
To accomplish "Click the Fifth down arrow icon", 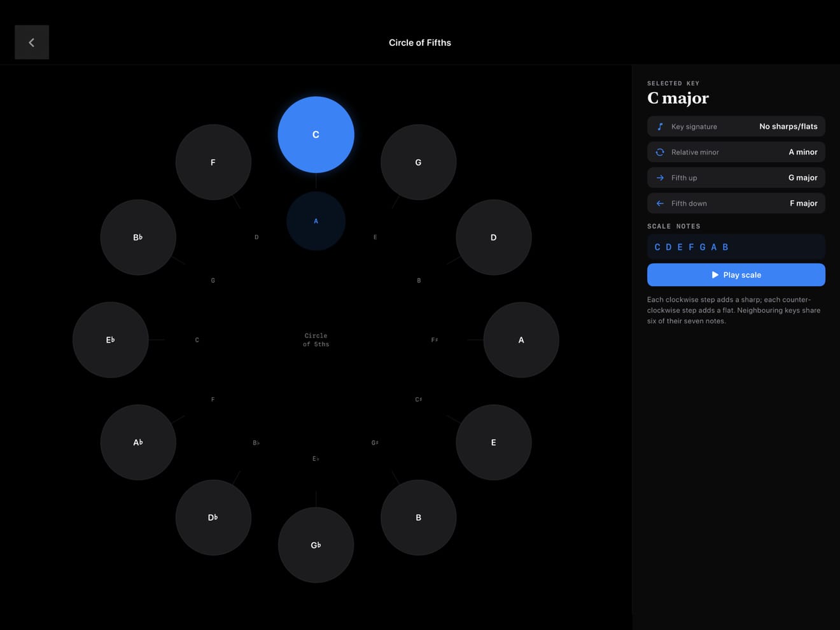I will click(x=660, y=203).
